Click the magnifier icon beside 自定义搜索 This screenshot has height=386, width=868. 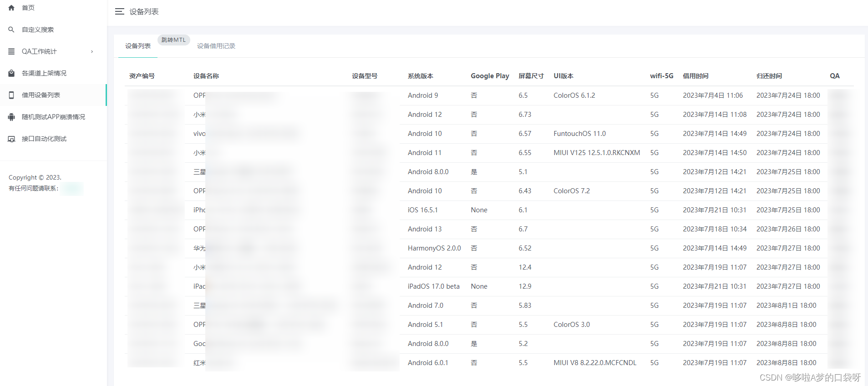click(x=11, y=30)
